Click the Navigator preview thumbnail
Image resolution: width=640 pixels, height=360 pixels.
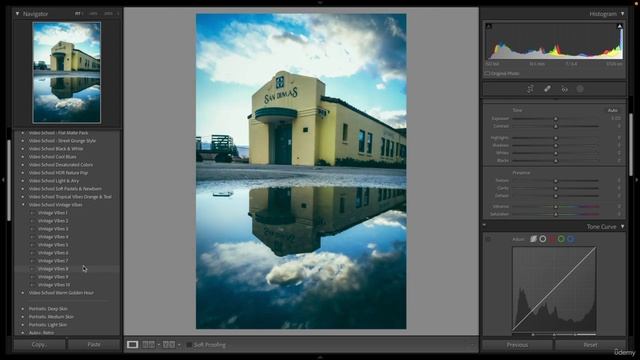click(x=67, y=73)
